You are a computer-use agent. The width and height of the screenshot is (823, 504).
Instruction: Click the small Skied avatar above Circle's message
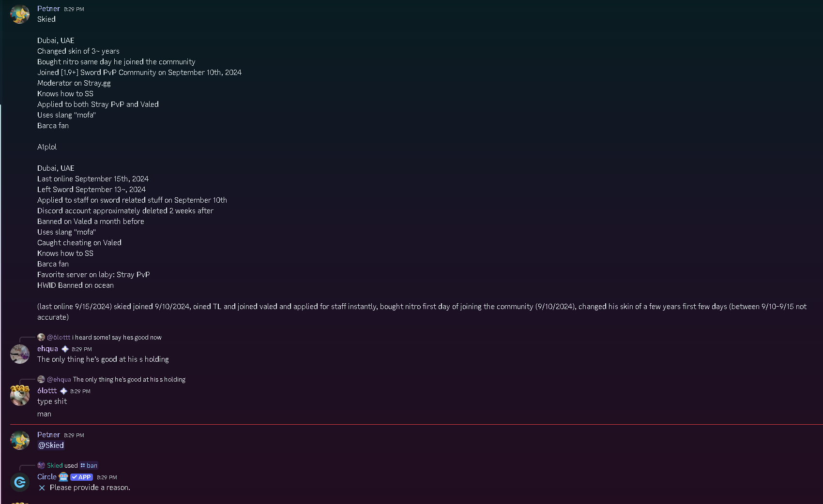tap(41, 465)
